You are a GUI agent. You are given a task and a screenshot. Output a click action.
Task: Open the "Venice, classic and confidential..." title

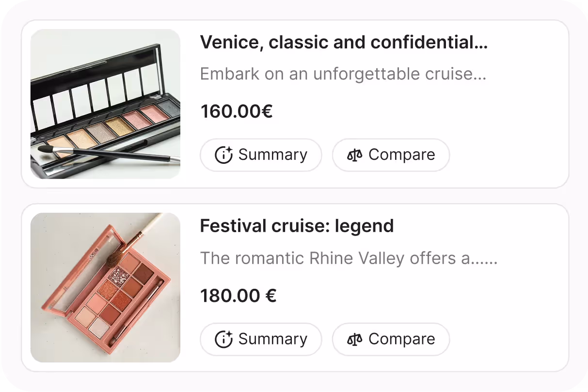coord(344,43)
